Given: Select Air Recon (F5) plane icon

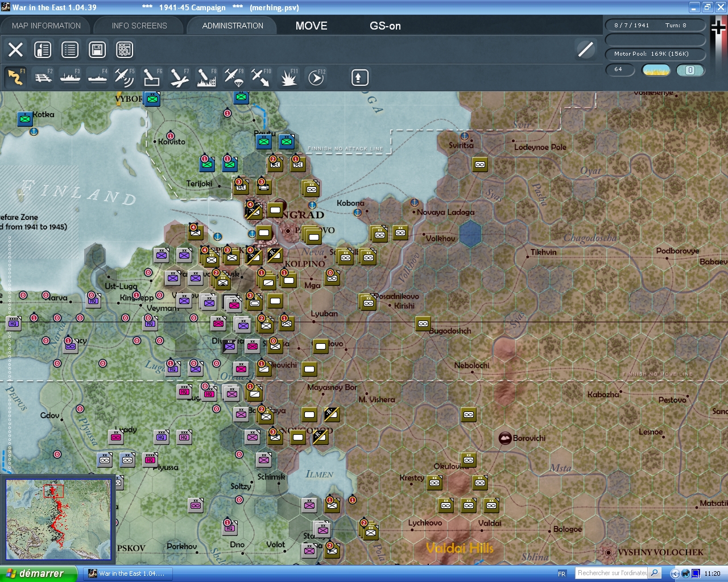Looking at the screenshot, I should [125, 77].
